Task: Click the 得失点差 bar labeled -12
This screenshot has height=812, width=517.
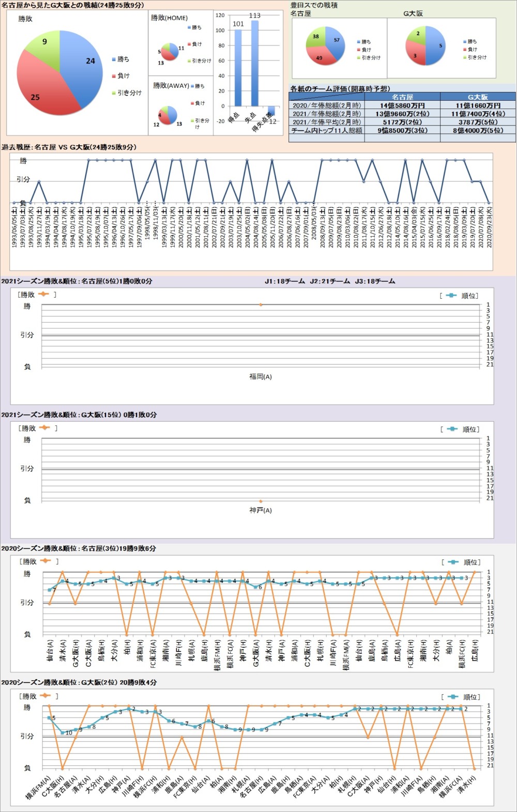Action: coord(271,111)
